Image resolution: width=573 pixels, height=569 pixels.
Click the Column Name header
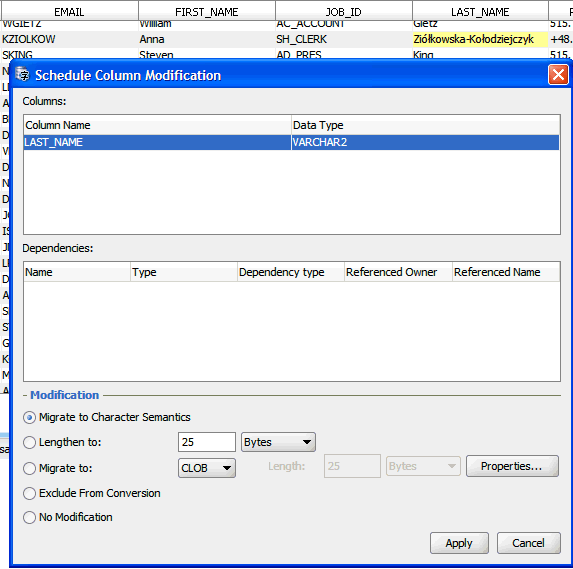(x=158, y=125)
